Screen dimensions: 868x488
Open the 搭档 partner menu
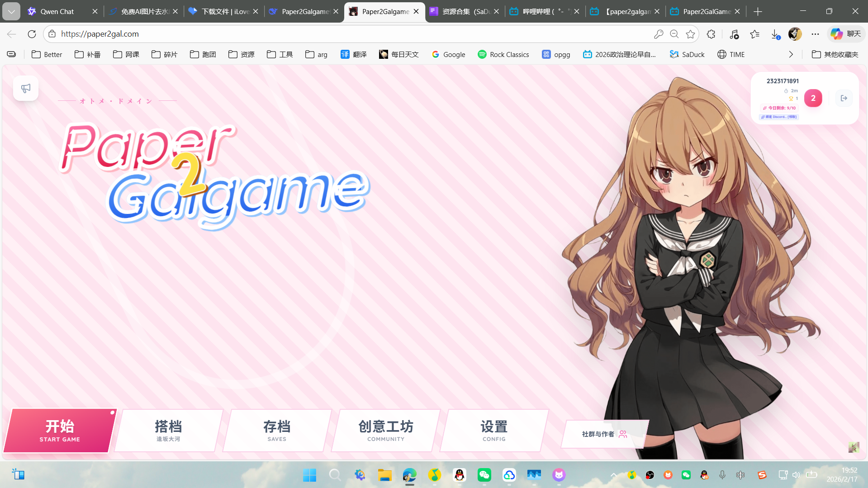168,431
